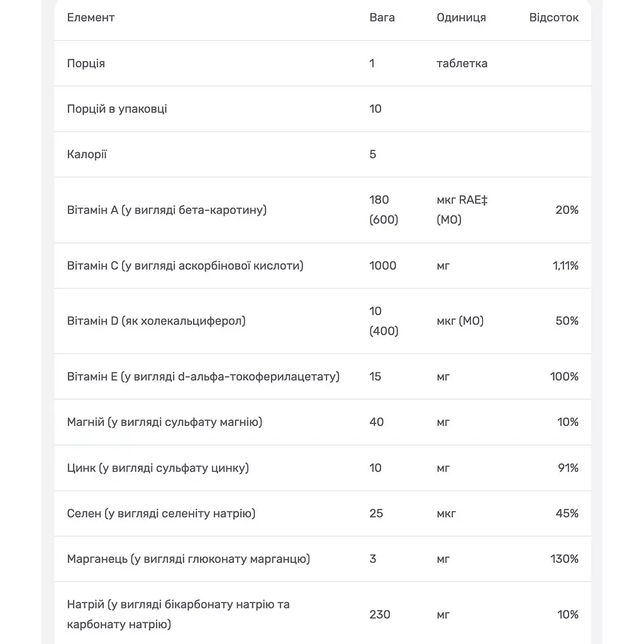This screenshot has width=644, height=644.
Task: Select the Магній сульфату магнію row
Action: 323,422
